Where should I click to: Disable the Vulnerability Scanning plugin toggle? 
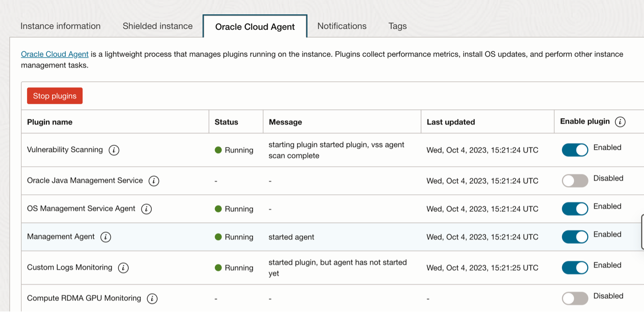(x=575, y=150)
